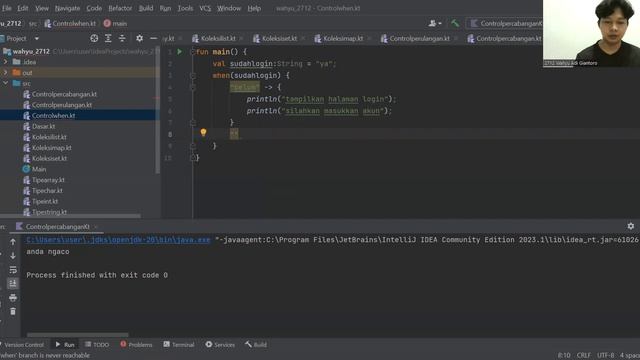Select Controlpercabangan.kt in project tree

64,94
